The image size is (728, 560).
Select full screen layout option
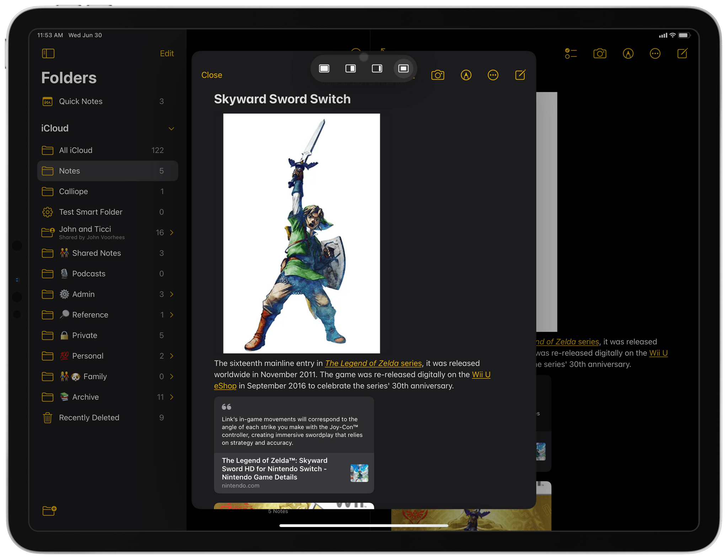pos(324,68)
